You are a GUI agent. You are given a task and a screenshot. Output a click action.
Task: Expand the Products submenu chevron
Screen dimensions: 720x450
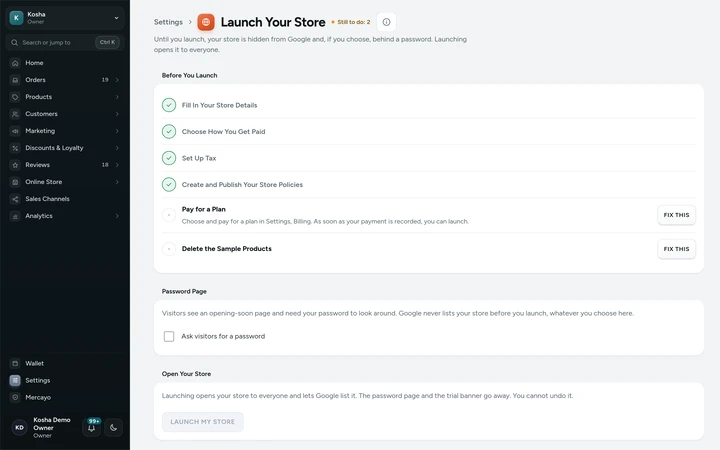[117, 97]
